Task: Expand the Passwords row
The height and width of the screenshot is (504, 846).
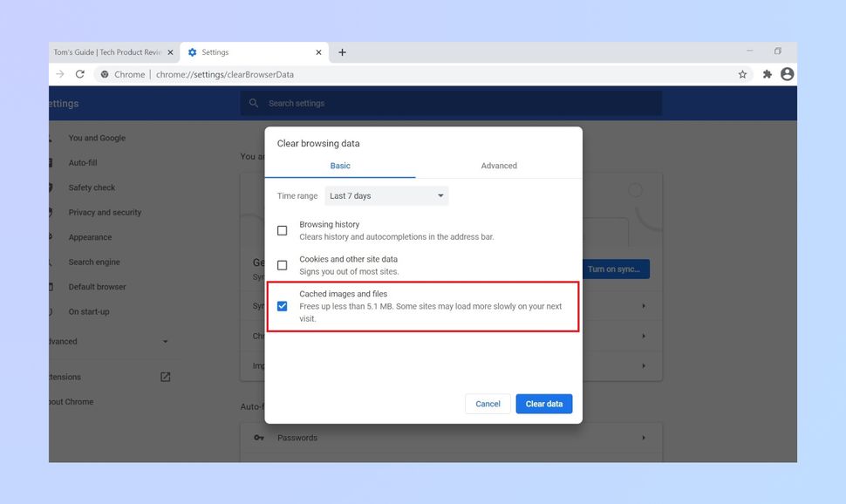Action: click(644, 438)
